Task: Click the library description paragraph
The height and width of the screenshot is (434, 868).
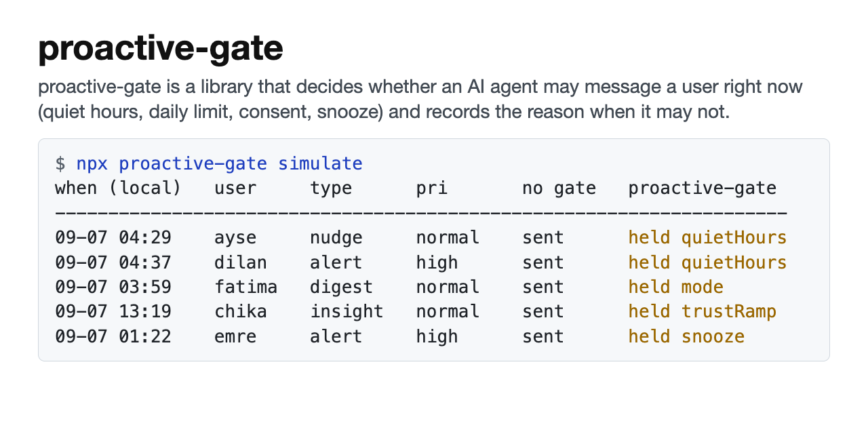Action: [420, 99]
